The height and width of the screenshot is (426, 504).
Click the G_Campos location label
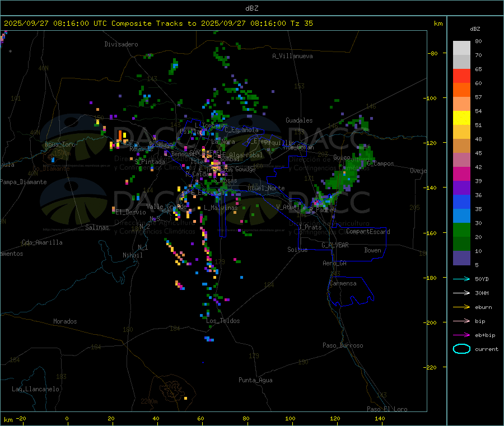tap(380, 163)
